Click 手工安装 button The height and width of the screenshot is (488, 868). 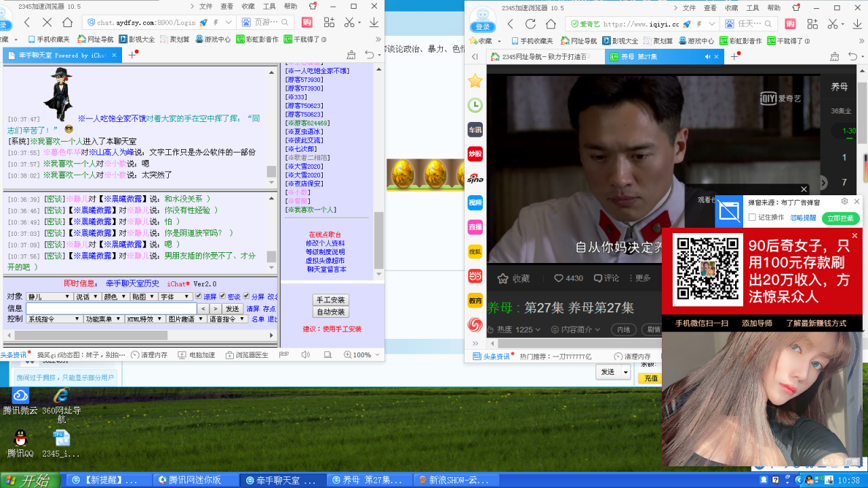(331, 300)
